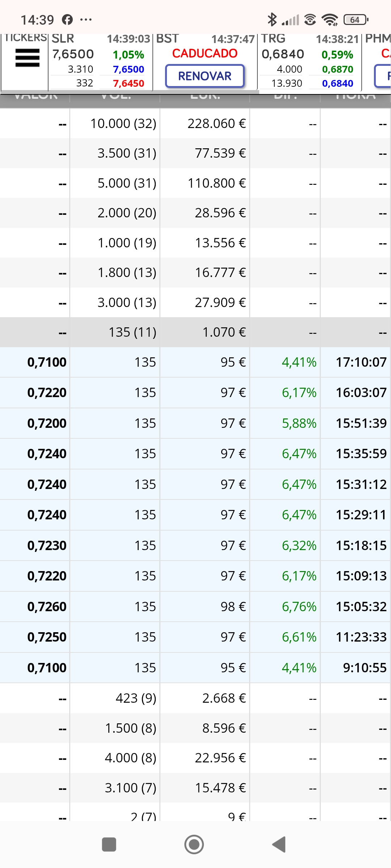Select the trade at 15:35:59
The image size is (391, 868).
point(195,454)
